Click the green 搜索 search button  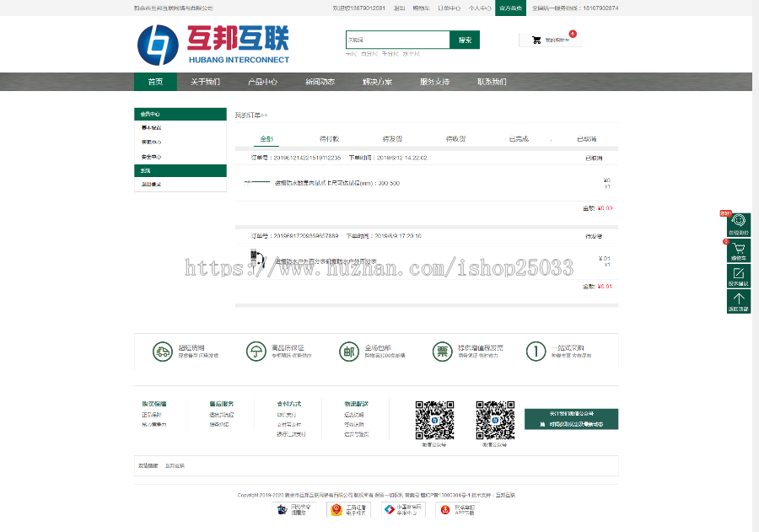point(465,40)
